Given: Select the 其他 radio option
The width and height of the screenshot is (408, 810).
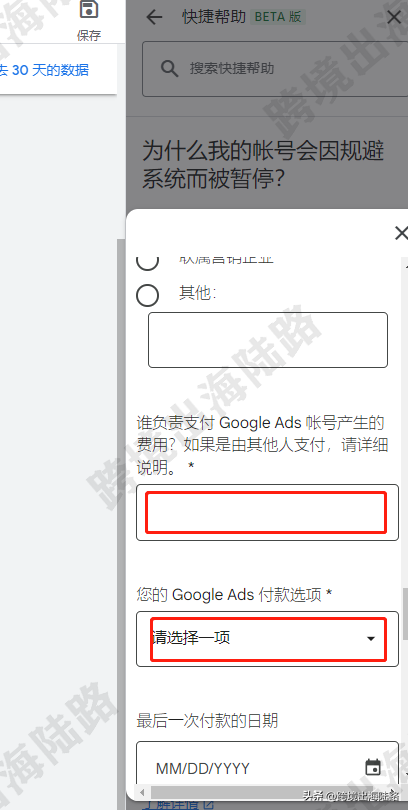Looking at the screenshot, I should (148, 295).
